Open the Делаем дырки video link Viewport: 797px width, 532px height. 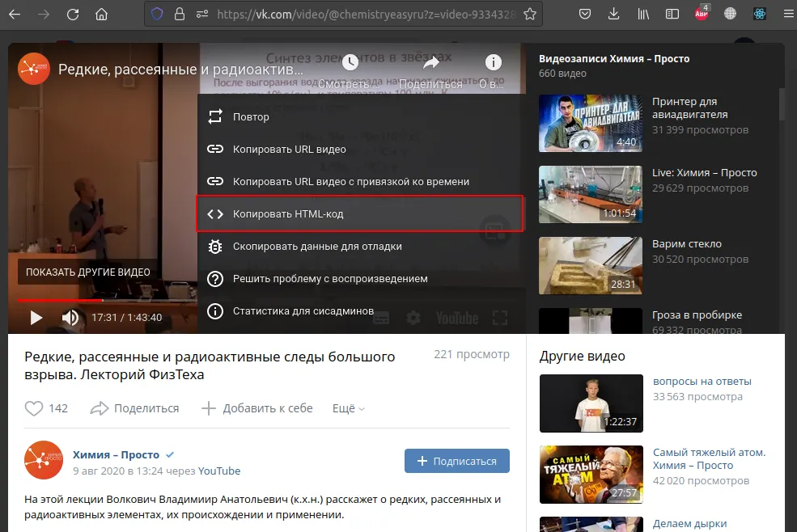[689, 523]
